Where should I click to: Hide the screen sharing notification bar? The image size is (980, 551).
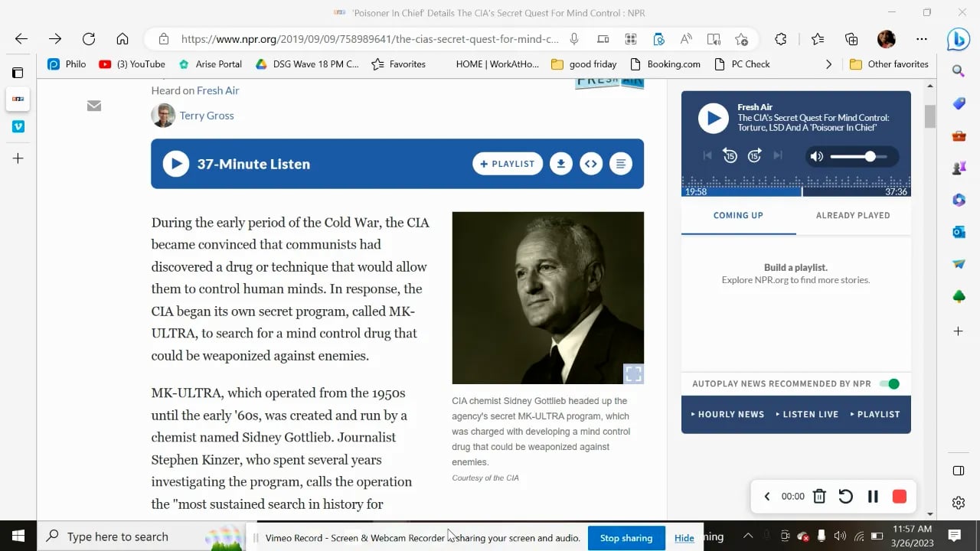[x=684, y=538]
